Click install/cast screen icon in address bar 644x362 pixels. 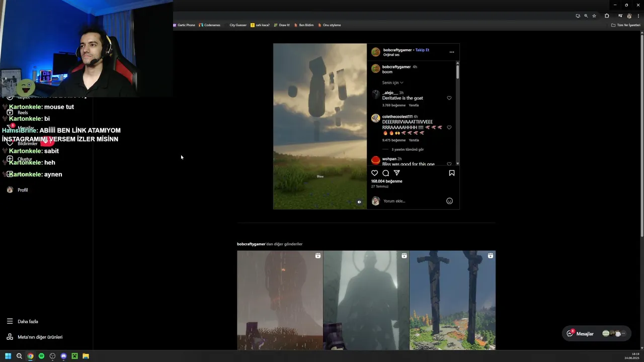coord(578,16)
